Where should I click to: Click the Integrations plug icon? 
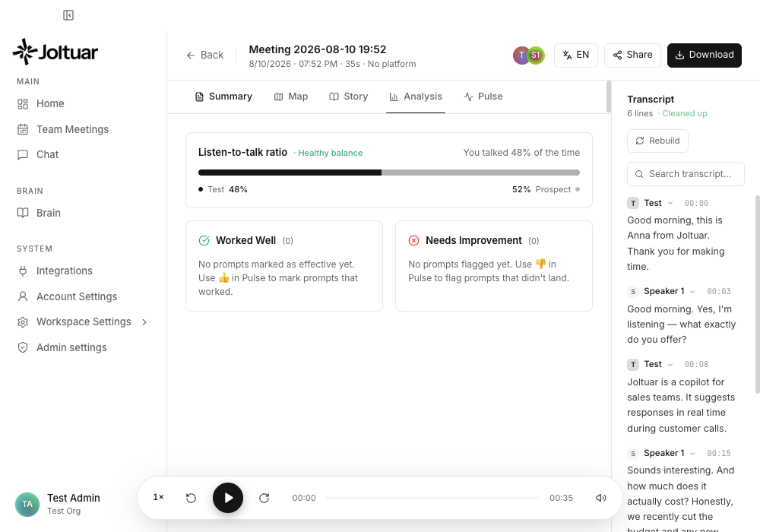click(23, 271)
